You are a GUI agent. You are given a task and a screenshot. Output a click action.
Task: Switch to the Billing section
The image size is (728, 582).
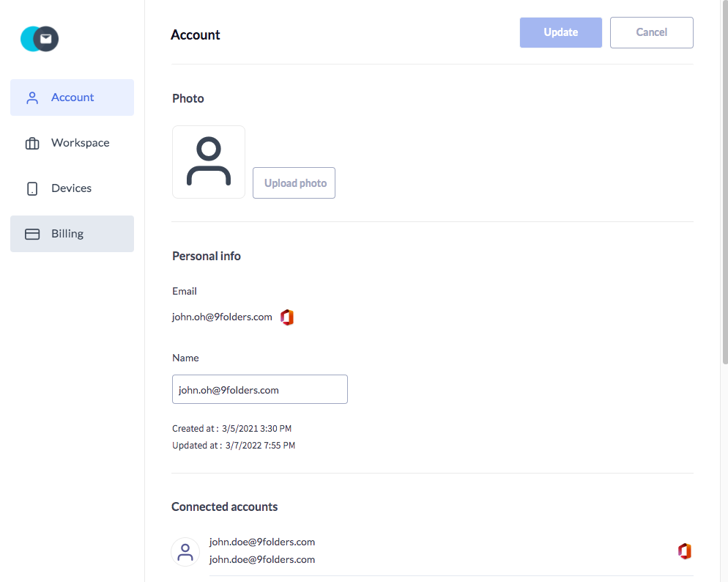click(x=72, y=234)
